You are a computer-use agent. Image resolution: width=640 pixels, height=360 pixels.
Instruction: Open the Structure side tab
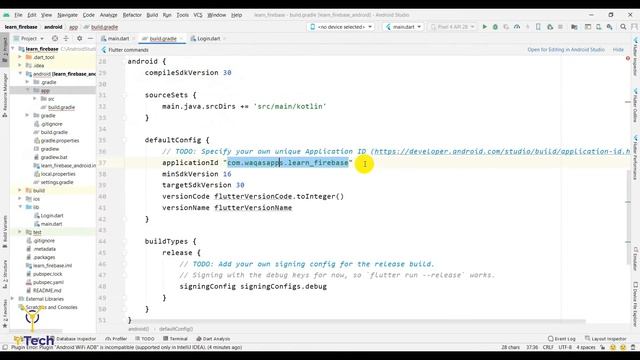click(x=5, y=274)
